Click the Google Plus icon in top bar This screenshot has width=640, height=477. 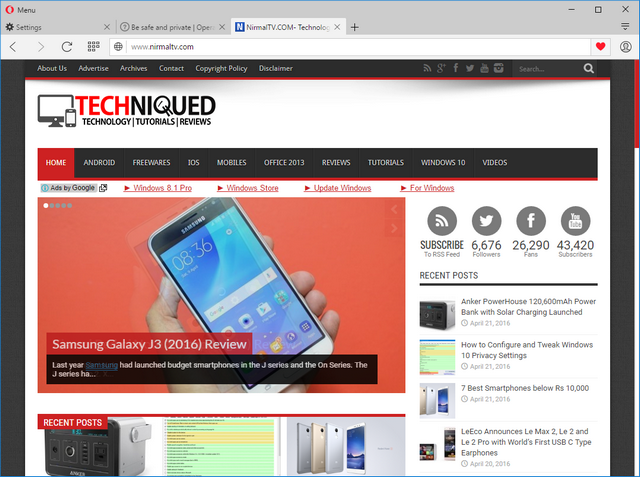click(x=441, y=68)
